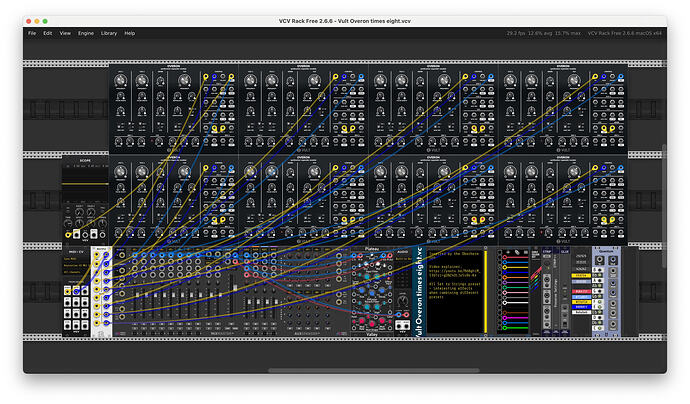Click the vertical scrollbar on right edge
Image resolution: width=690 pixels, height=404 pixels.
click(664, 206)
